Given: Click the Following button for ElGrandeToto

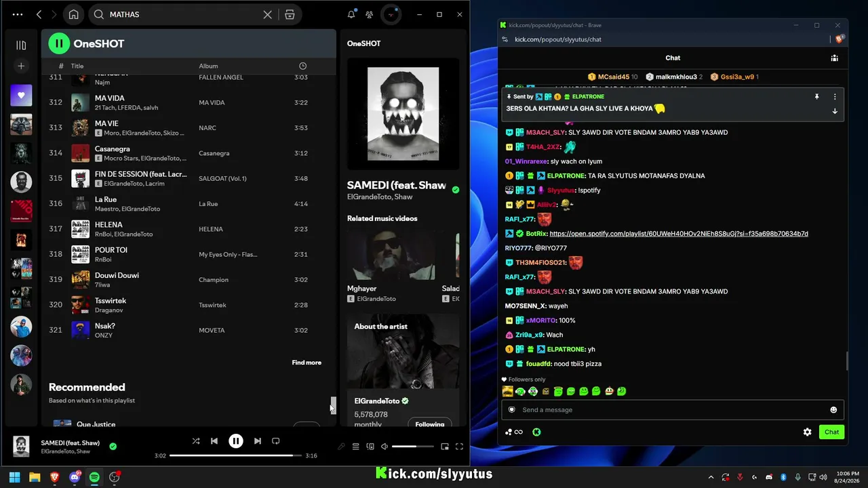Looking at the screenshot, I should click(430, 424).
